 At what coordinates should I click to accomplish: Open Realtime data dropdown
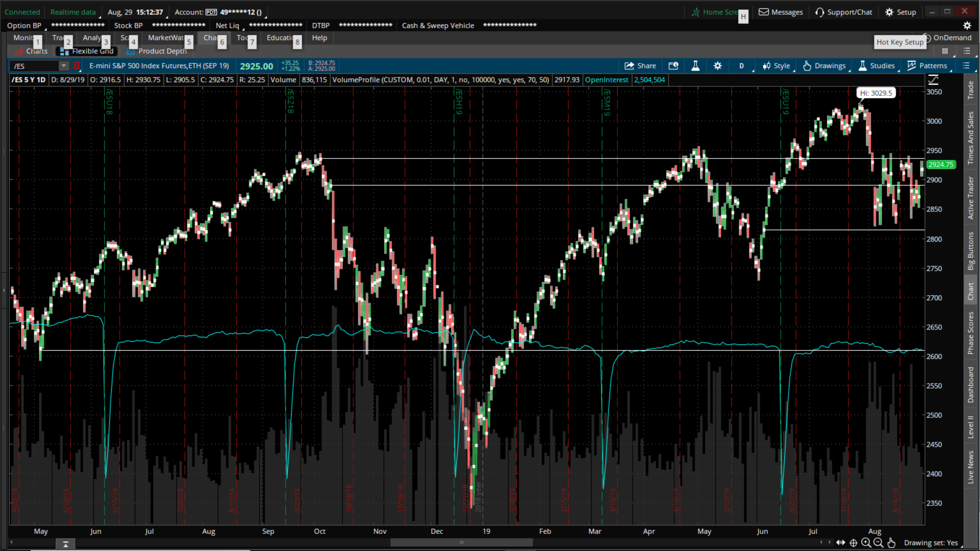click(74, 12)
